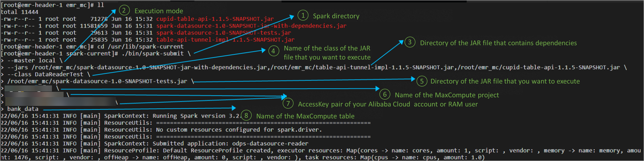
Task: Click file size 11581659 in the listing
Action: [x=94, y=26]
